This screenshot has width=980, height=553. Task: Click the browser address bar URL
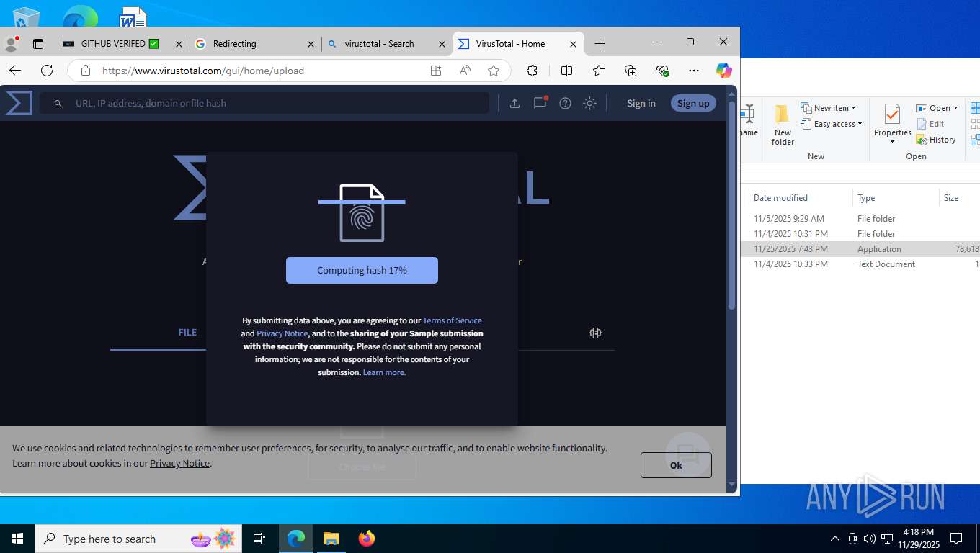(x=203, y=71)
